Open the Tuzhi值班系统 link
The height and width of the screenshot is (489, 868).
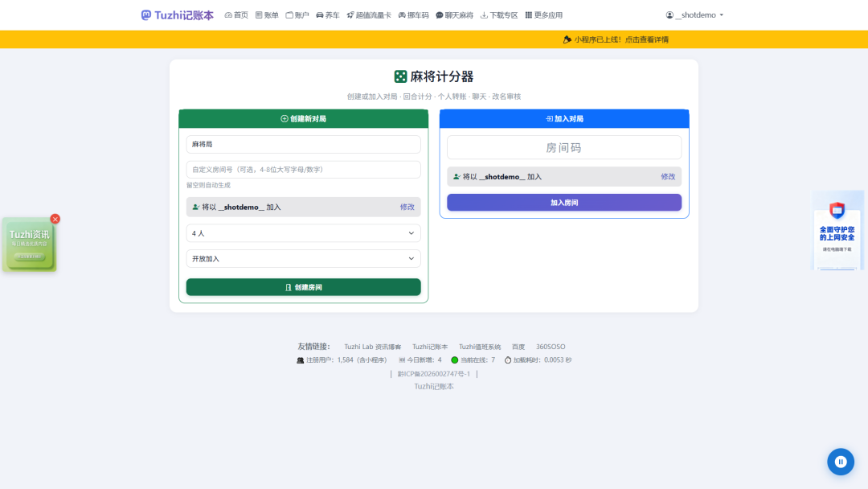(479, 347)
